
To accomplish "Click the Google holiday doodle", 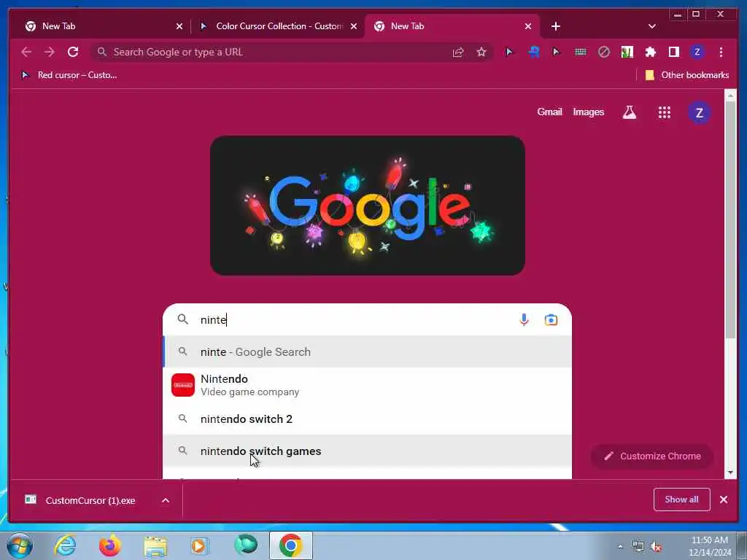I will (368, 205).
